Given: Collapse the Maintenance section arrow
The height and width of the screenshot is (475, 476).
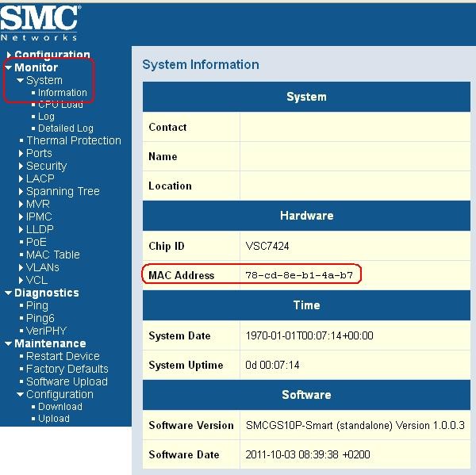Looking at the screenshot, I should 9,343.
